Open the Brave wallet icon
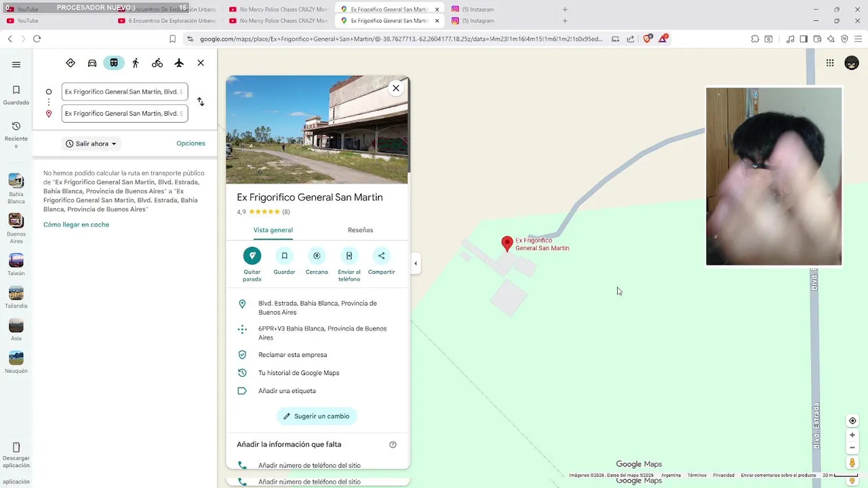This screenshot has width=868, height=488. [817, 39]
